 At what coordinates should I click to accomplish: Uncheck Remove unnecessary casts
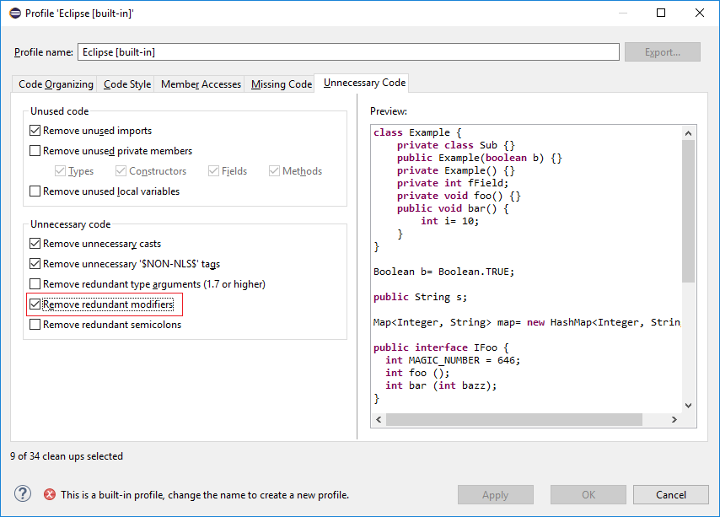pos(36,244)
